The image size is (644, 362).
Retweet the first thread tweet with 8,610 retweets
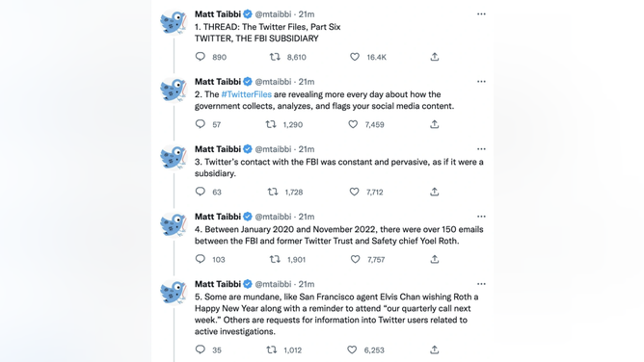click(275, 57)
